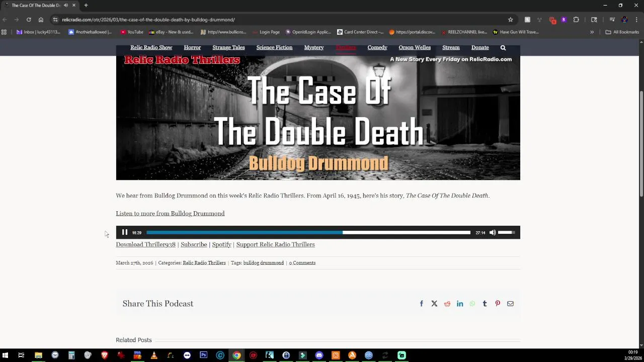Open REELZCHANNEL live bookmark
The height and width of the screenshot is (362, 644).
click(x=464, y=32)
